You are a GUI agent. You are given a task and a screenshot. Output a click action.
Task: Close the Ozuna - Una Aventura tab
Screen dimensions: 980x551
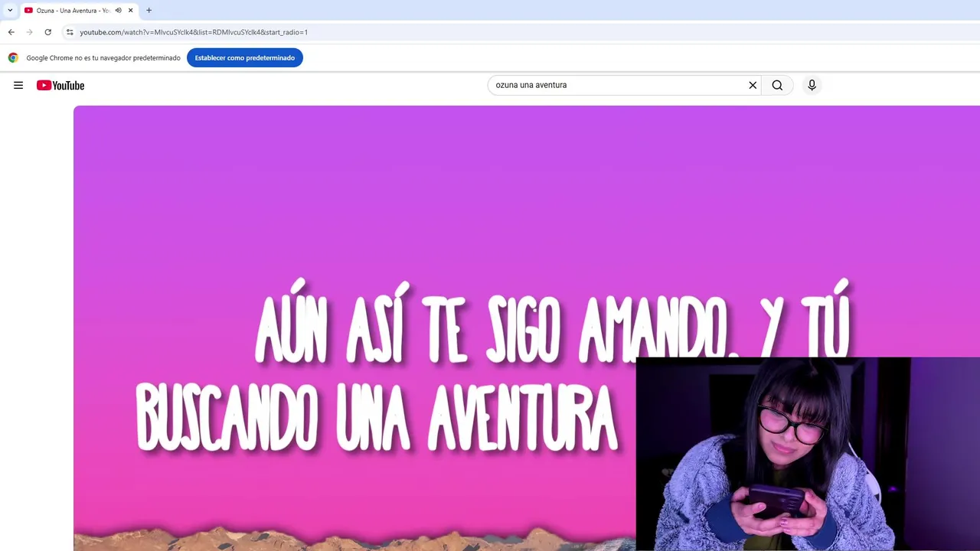coord(131,11)
